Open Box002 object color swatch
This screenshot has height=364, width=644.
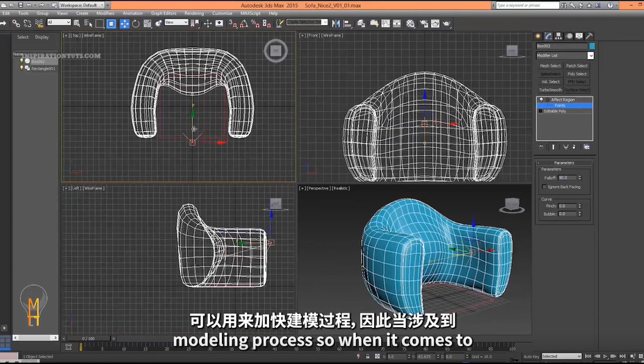(592, 46)
